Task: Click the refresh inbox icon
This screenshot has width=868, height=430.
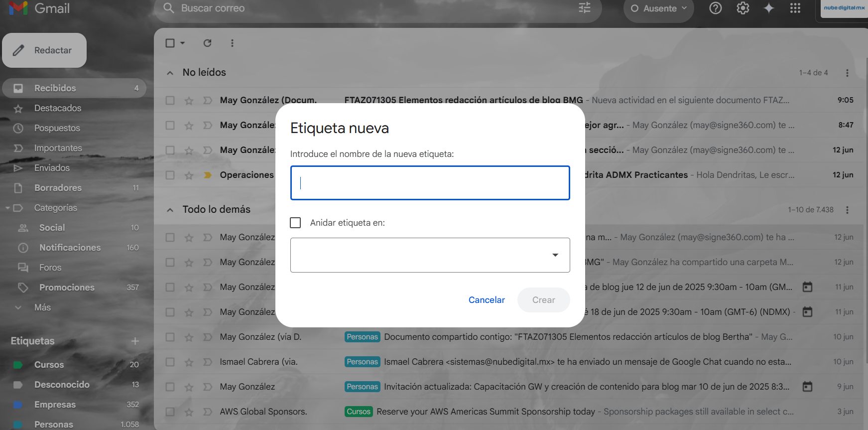Action: point(208,43)
